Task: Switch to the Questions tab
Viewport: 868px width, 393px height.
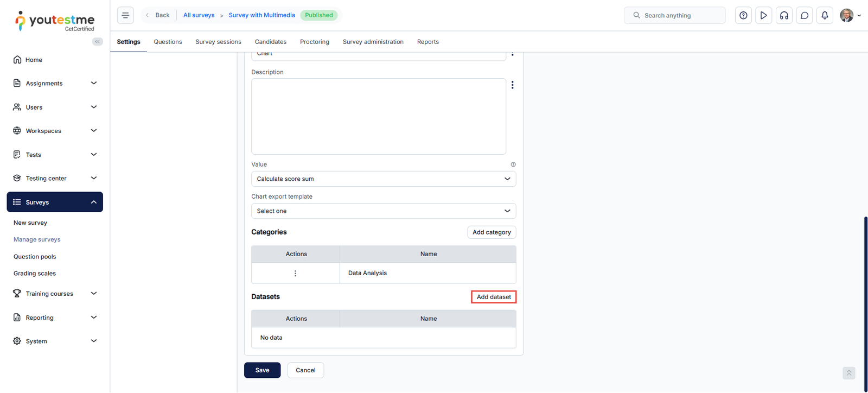Action: point(168,42)
